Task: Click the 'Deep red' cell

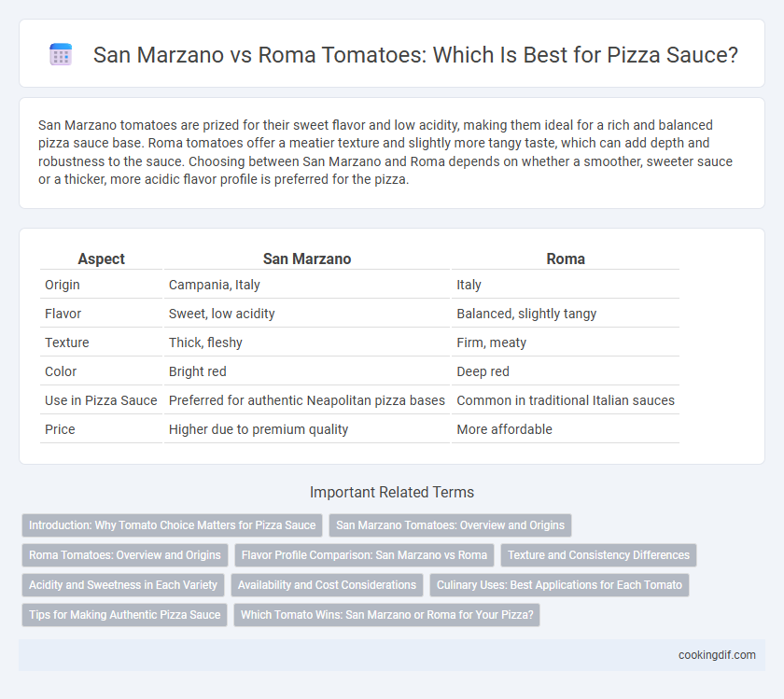Action: pyautogui.click(x=566, y=371)
